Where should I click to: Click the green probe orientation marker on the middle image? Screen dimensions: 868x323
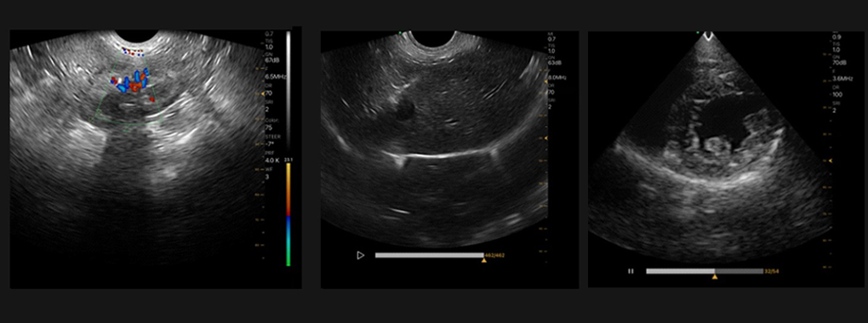point(400,32)
